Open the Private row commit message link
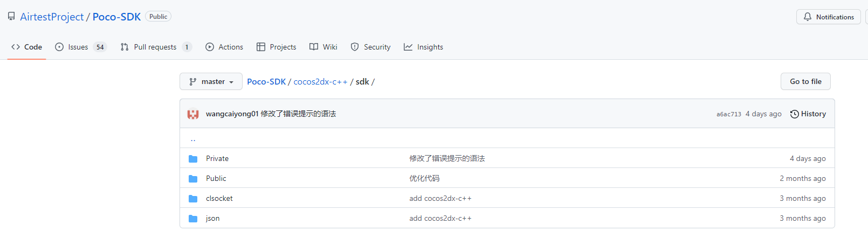Viewport: 868px width, 245px height. pyautogui.click(x=447, y=158)
